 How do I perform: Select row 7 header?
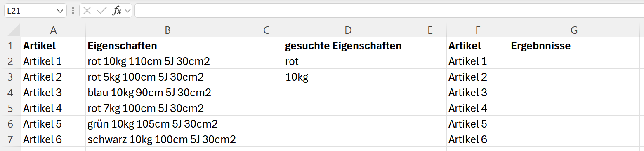(x=11, y=139)
